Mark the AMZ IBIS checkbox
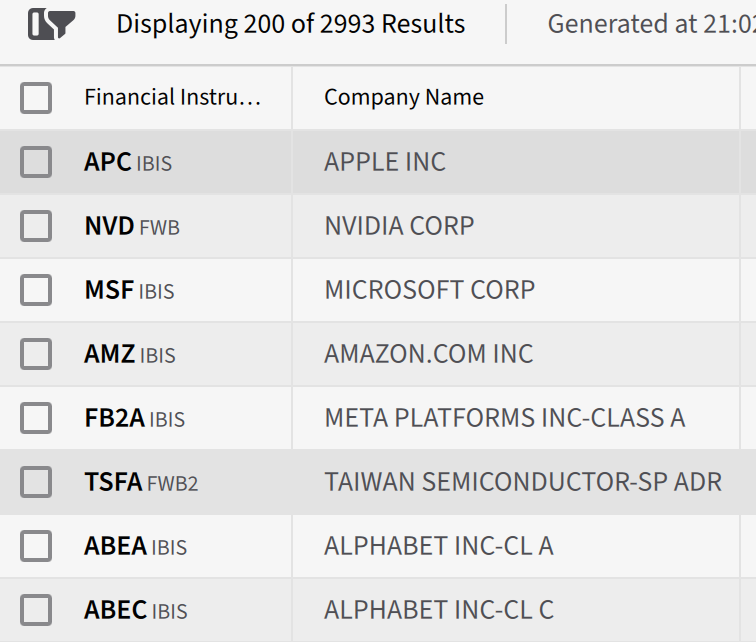 pyautogui.click(x=36, y=354)
